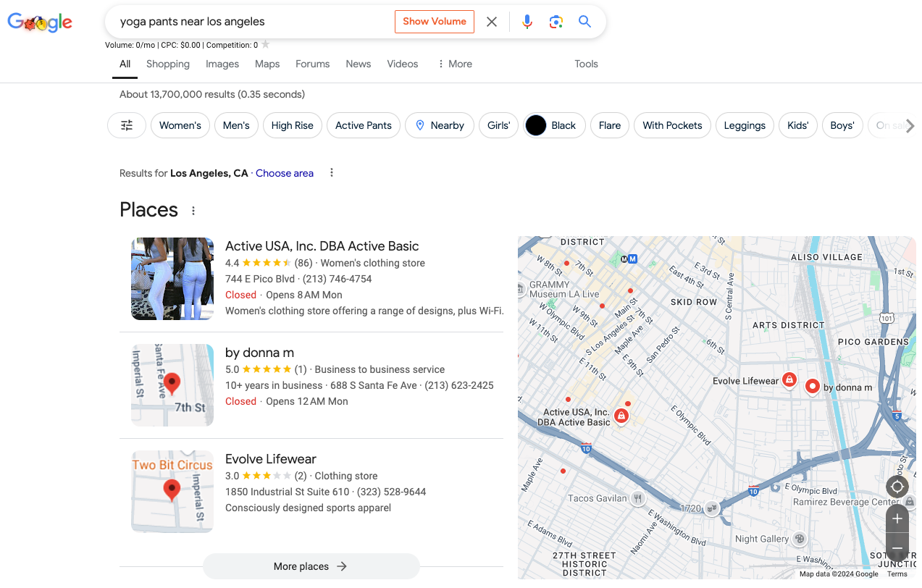Start voice search with the microphone icon
Viewport: 922px width, 588px height.
pos(527,22)
